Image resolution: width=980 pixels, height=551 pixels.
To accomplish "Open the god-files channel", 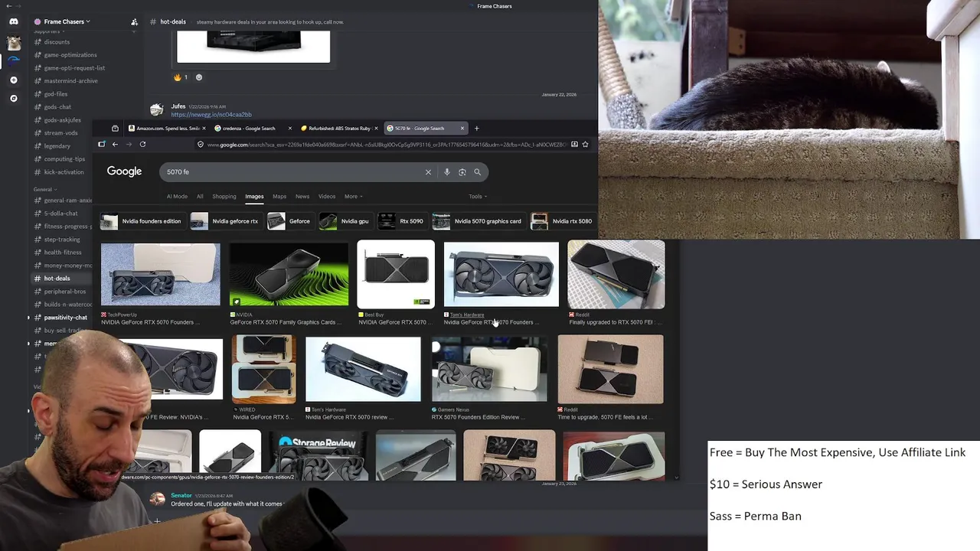I will pyautogui.click(x=56, y=94).
